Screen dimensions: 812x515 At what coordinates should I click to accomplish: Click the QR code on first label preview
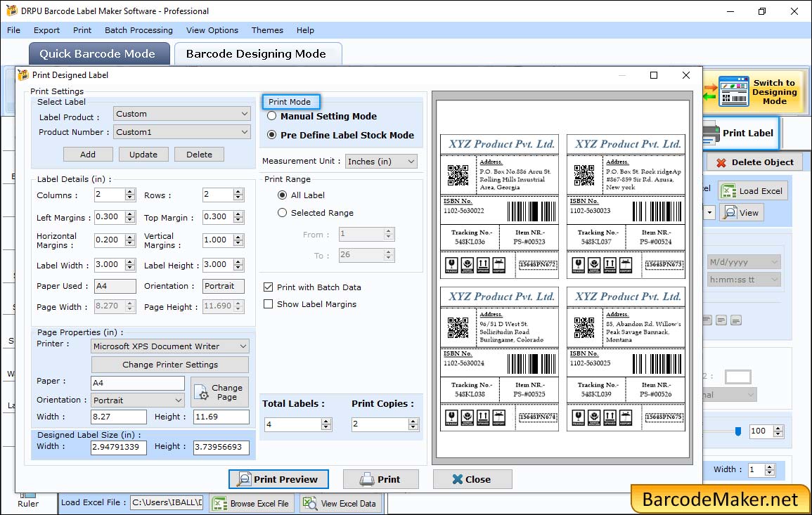(458, 176)
